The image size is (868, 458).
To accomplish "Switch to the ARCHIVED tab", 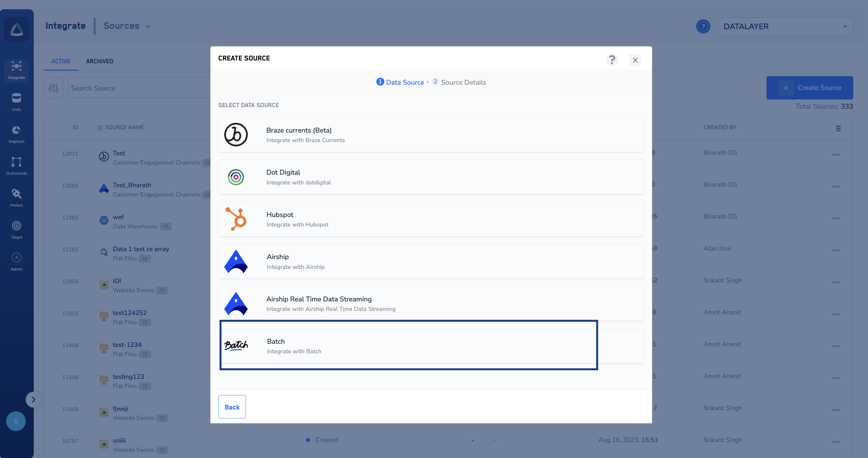I will point(99,61).
